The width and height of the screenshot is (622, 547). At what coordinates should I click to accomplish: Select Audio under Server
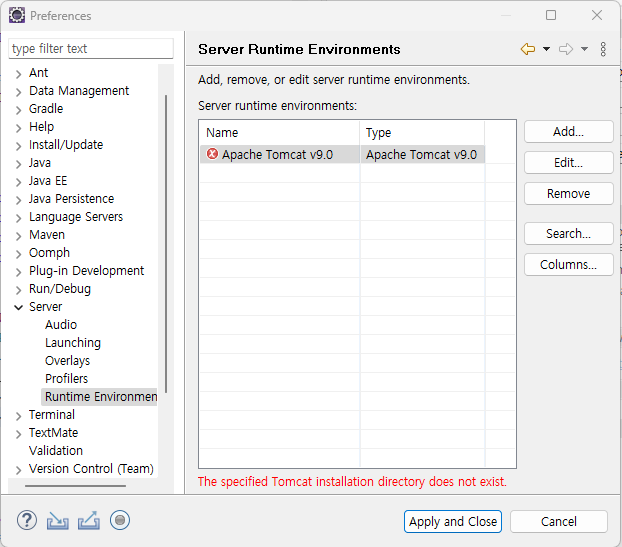pyautogui.click(x=61, y=324)
